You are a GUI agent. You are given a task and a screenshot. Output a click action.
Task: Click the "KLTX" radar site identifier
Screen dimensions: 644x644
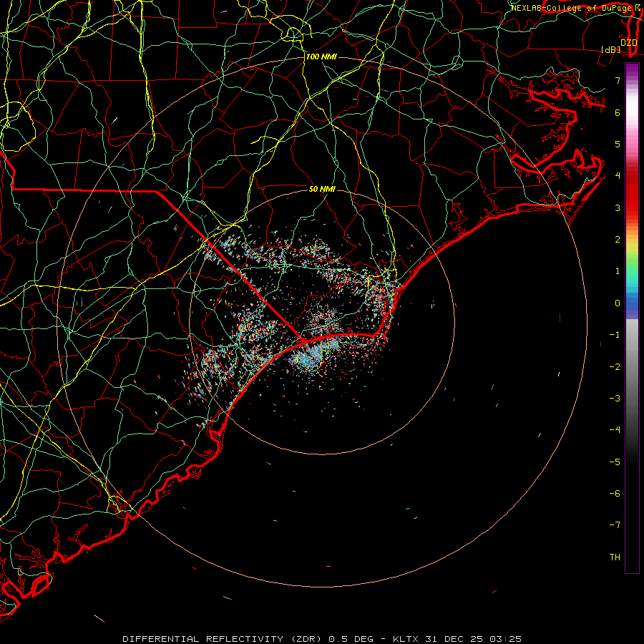point(406,639)
